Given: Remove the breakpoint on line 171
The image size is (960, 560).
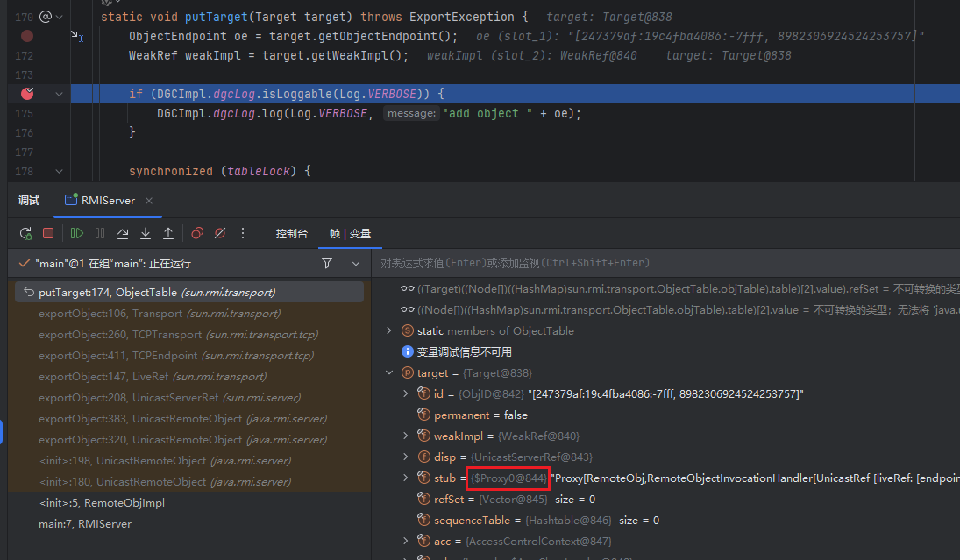Looking at the screenshot, I should pos(27,36).
